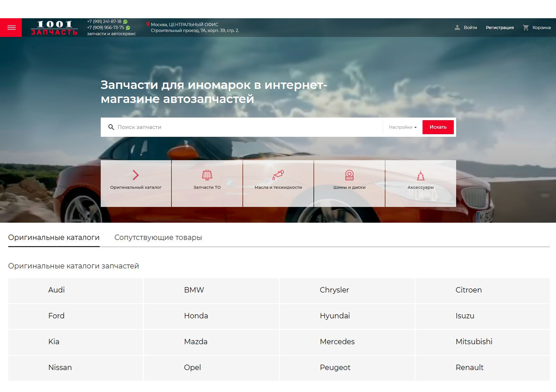Open the Настройки search dropdown
556x392 pixels.
point(402,127)
